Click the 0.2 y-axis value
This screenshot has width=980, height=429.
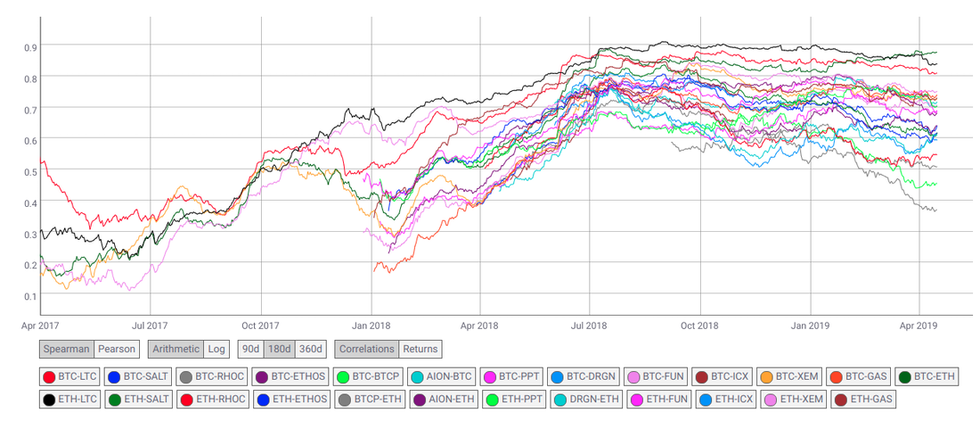(30, 265)
